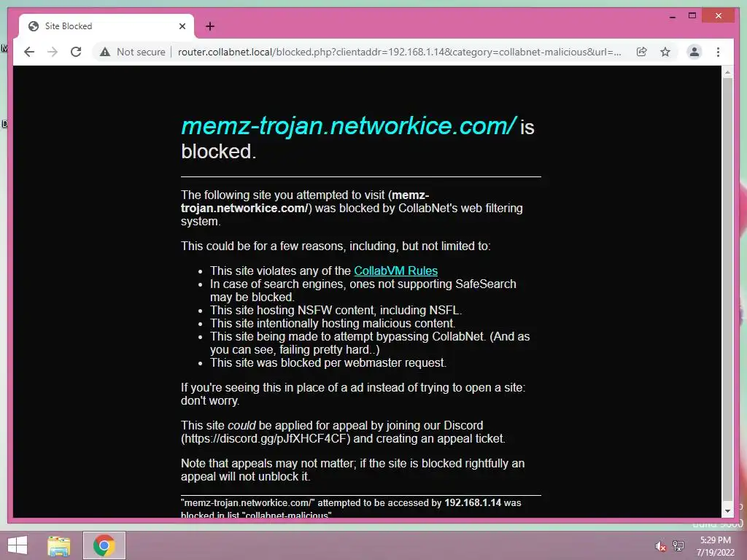The width and height of the screenshot is (747, 560).
Task: Click the bold 192.168.1.14 address text
Action: (x=473, y=503)
